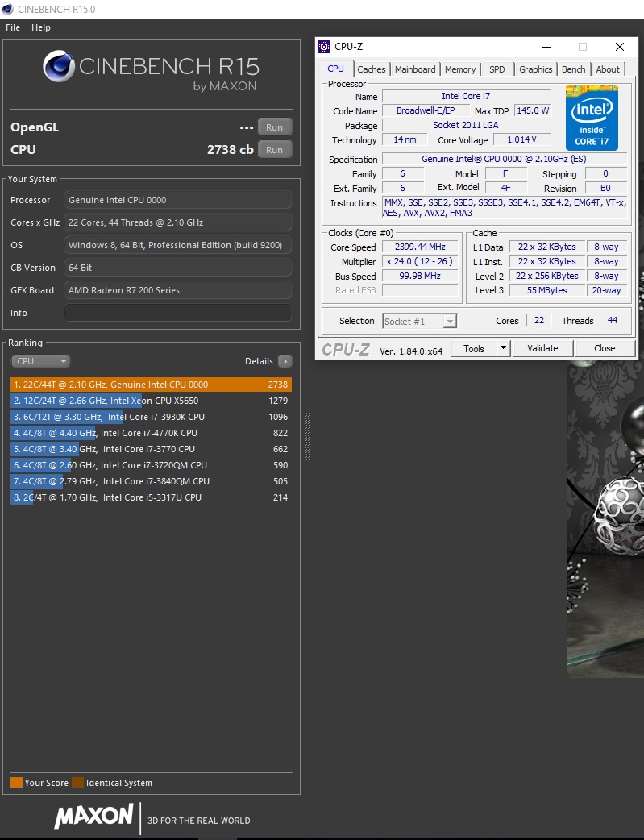Click the Threads 44 value in CPU-Z

[x=613, y=320]
